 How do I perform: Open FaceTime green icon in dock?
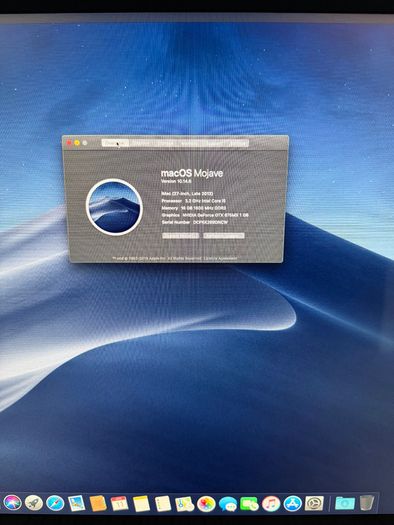pos(249,504)
